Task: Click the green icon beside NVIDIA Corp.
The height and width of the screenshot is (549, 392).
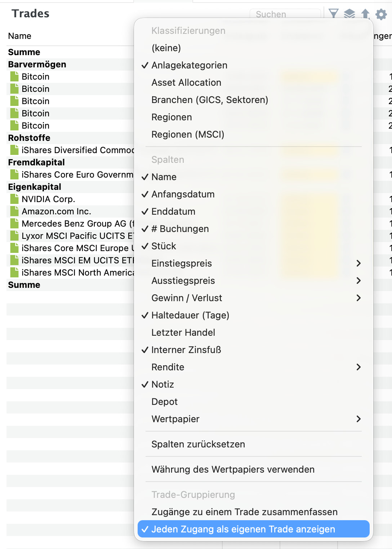Action: point(14,199)
